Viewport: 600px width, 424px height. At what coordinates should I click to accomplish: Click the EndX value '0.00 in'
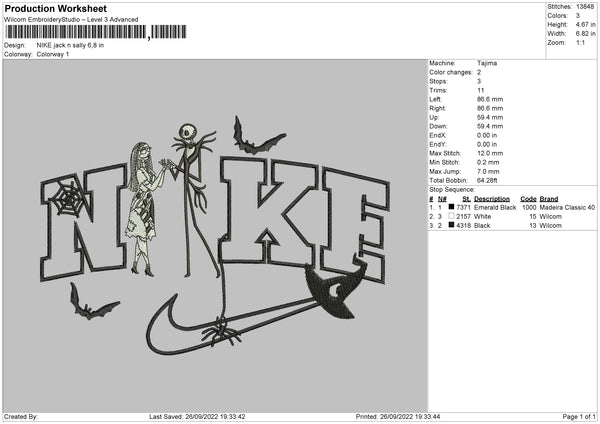click(487, 135)
